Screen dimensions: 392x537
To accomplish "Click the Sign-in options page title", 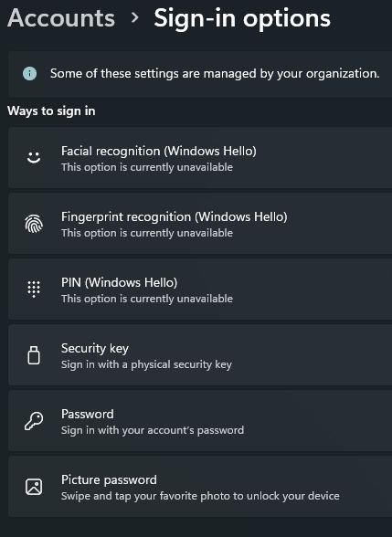I will [242, 18].
